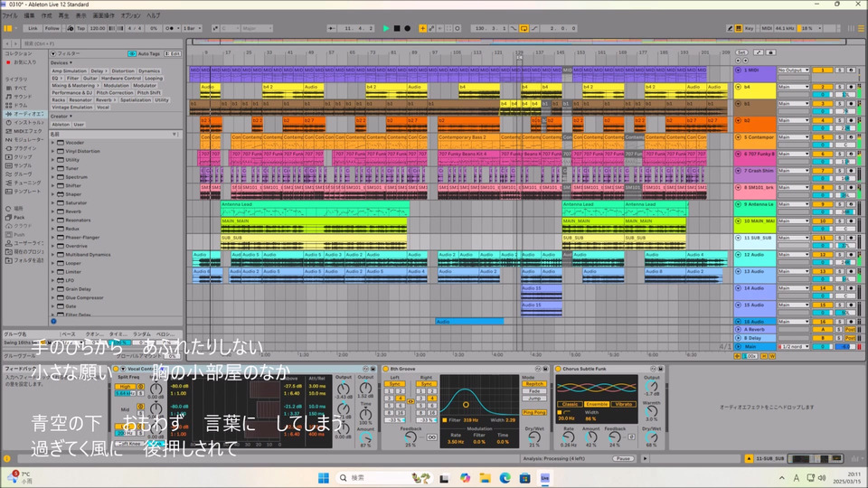Show the ドラム (Drums) browser category

tap(20, 105)
